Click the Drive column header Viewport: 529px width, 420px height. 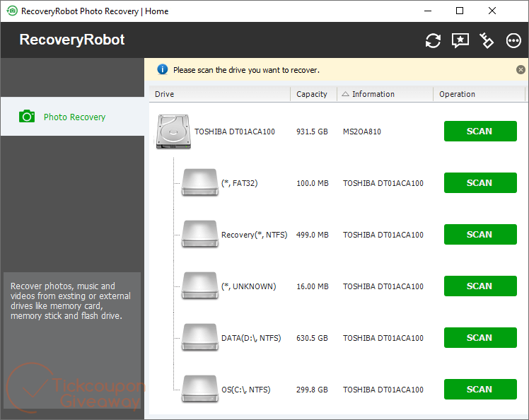219,94
